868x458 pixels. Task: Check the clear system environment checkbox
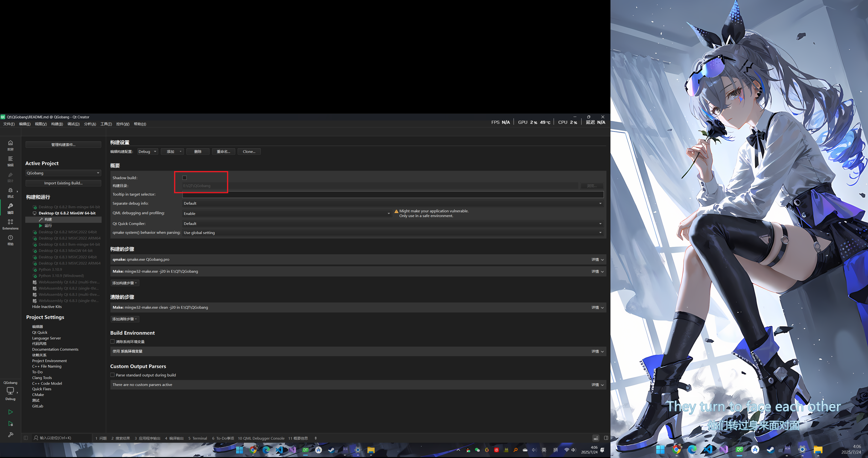click(113, 341)
